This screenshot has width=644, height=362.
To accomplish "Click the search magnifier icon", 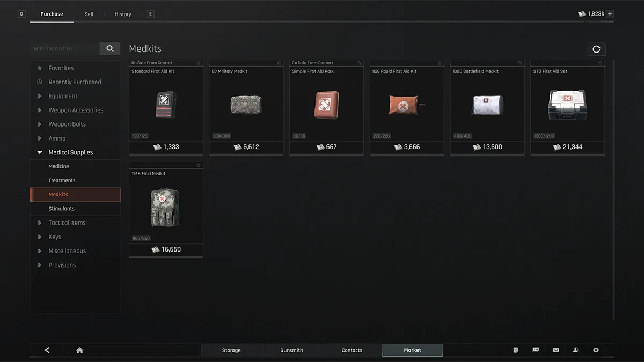I will [x=110, y=49].
